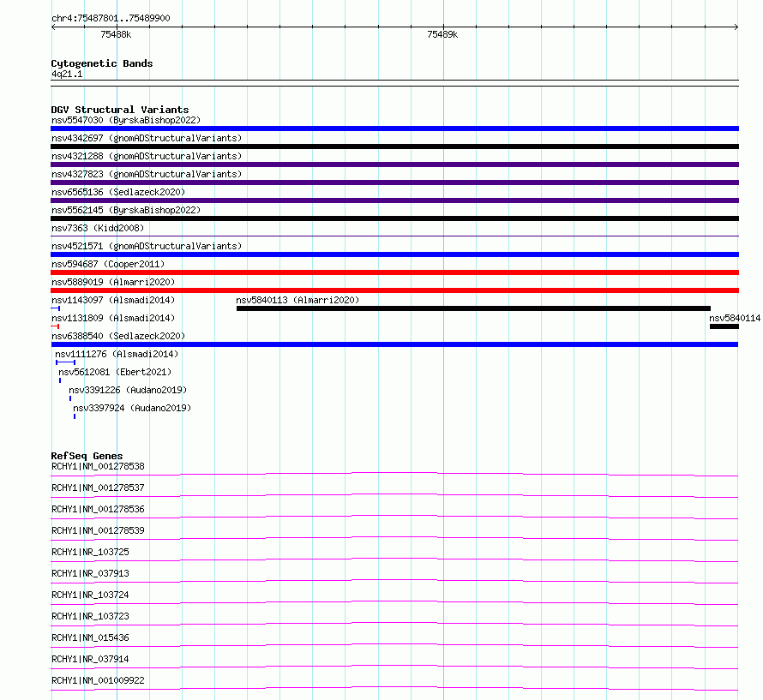Click the red bar under nsv594687
Image resolution: width=763 pixels, height=700 pixels.
(394, 272)
